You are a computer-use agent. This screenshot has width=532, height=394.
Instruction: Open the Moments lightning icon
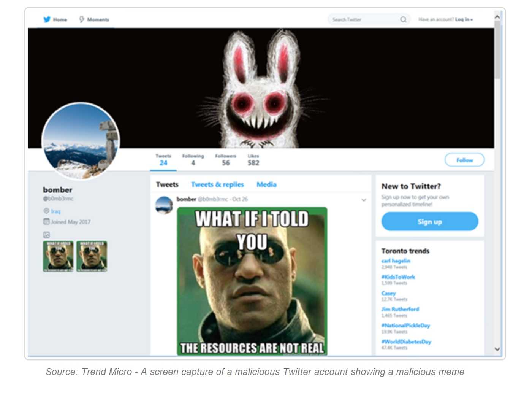click(81, 19)
